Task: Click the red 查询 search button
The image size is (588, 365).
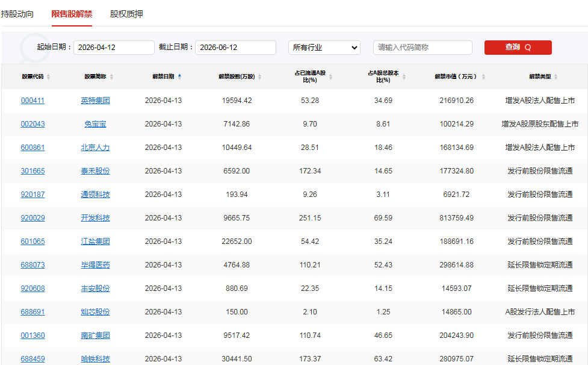Action: [518, 48]
